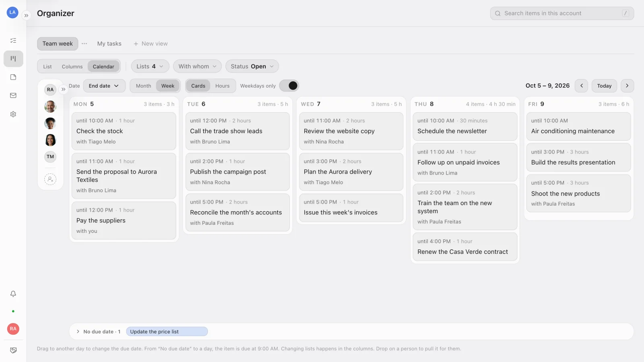Click the add person placeholder icon
This screenshot has height=362, width=644.
pos(50,179)
